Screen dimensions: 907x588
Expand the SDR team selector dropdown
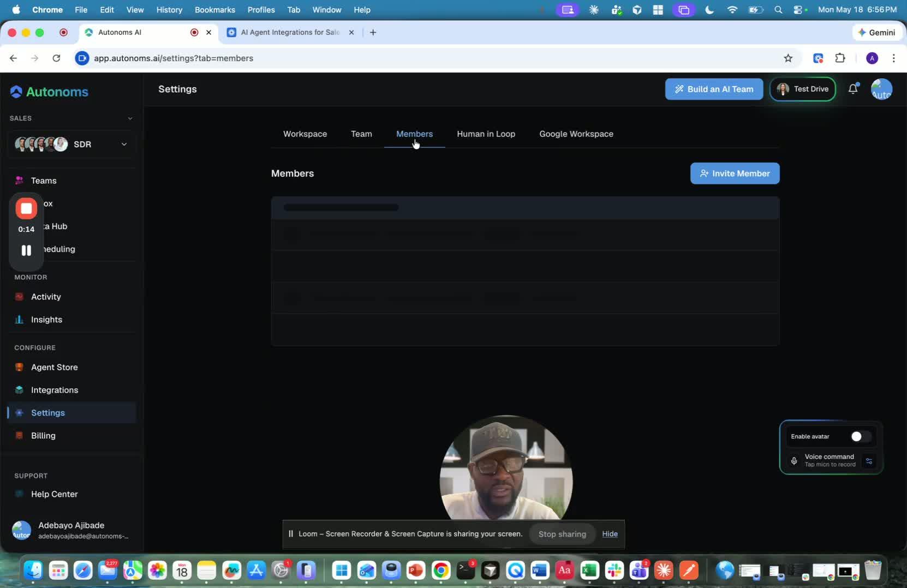tap(71, 144)
